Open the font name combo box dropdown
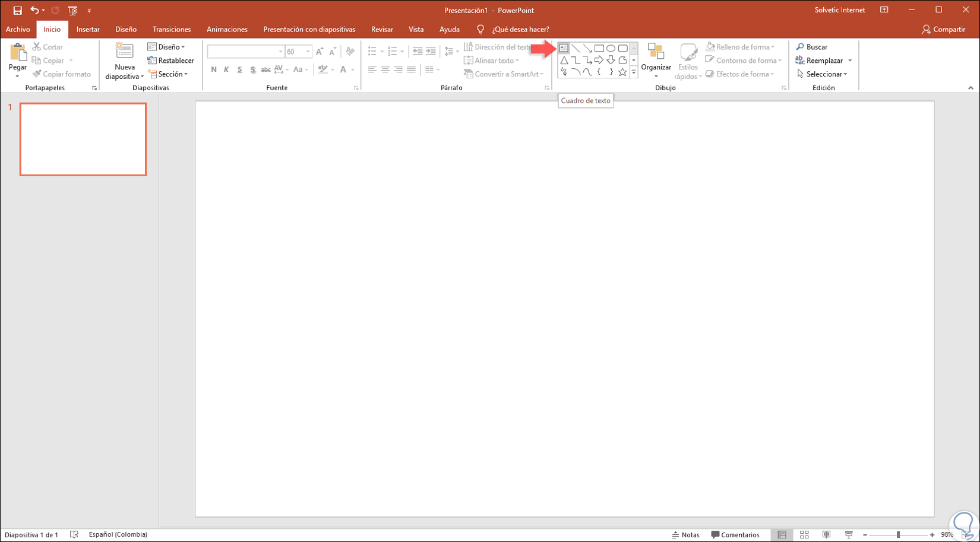This screenshot has height=542, width=980. click(280, 52)
